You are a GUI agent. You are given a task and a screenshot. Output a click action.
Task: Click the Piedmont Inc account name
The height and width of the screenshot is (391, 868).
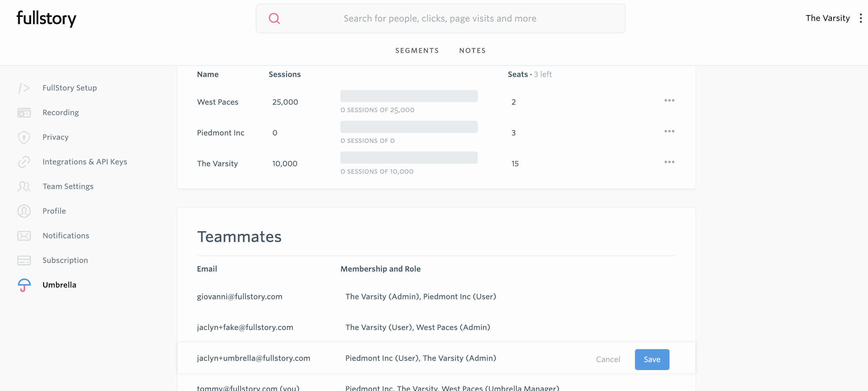(221, 133)
